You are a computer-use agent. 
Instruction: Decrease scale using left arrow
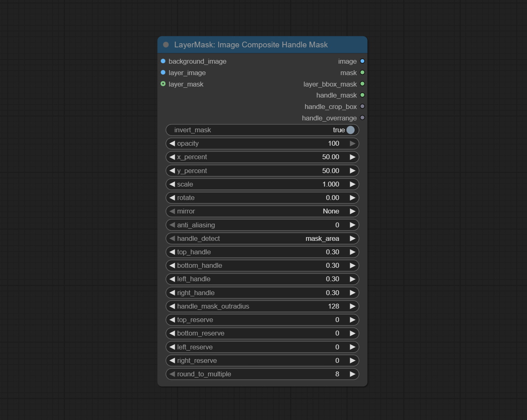172,184
